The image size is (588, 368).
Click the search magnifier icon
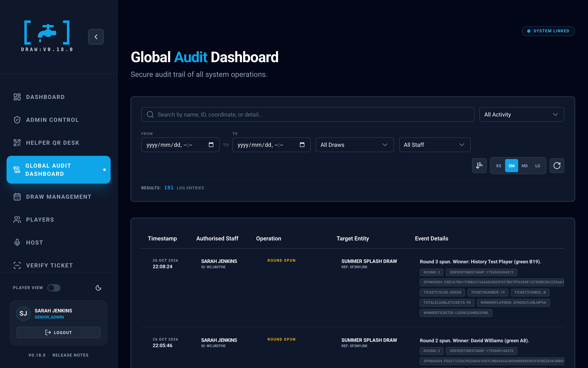point(150,114)
